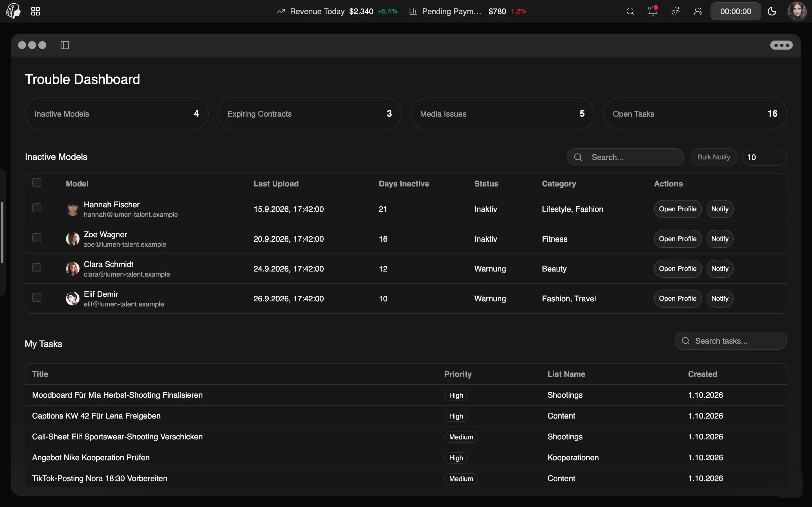Select all models via header checkbox
Screen dimensions: 812x507
tap(37, 183)
